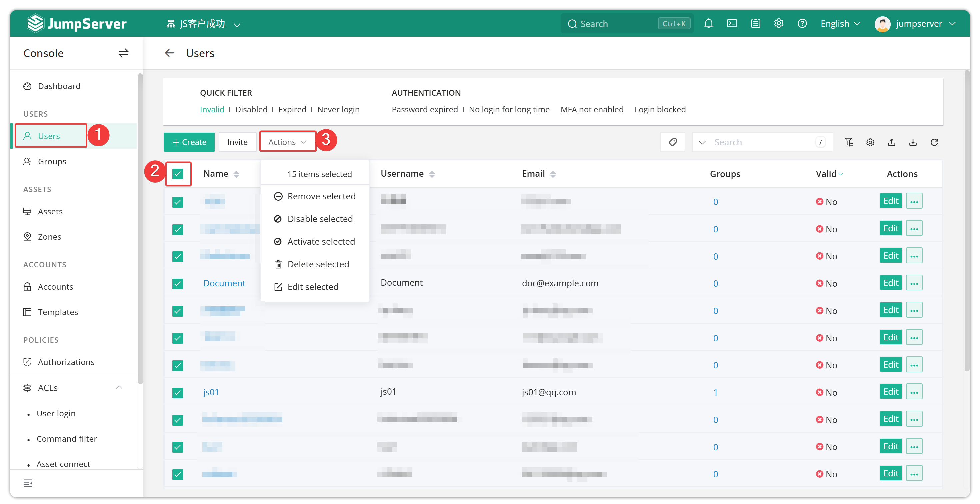Click the user table search field
Screen dimensions: 980x504
(x=762, y=142)
